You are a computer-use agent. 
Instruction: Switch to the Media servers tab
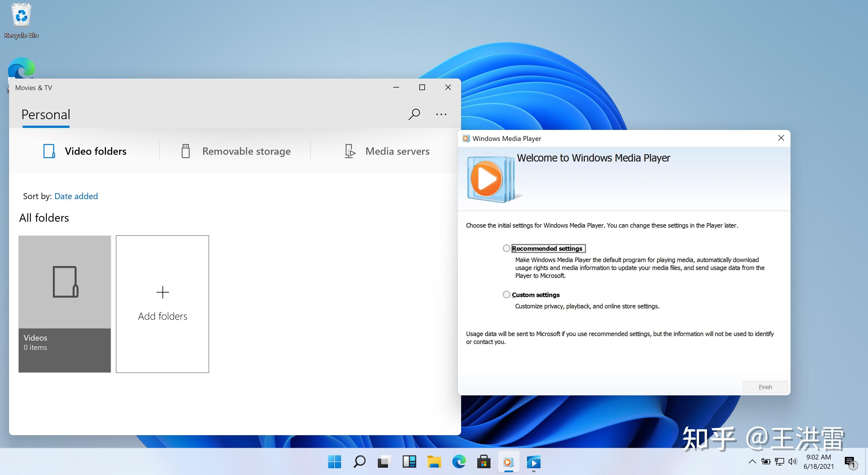[x=387, y=151]
